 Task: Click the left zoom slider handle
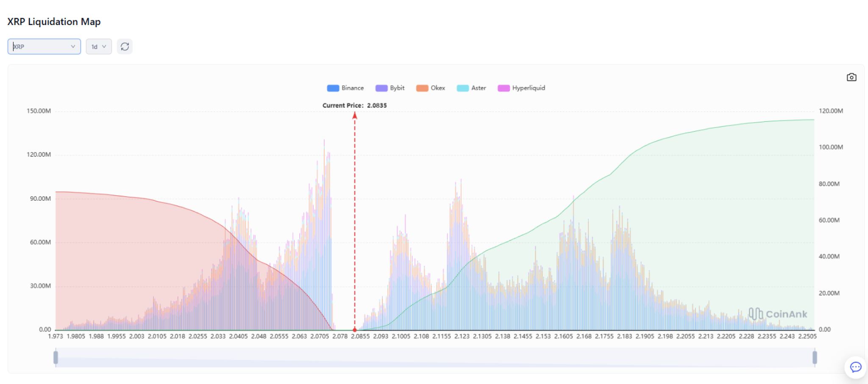pos(56,358)
